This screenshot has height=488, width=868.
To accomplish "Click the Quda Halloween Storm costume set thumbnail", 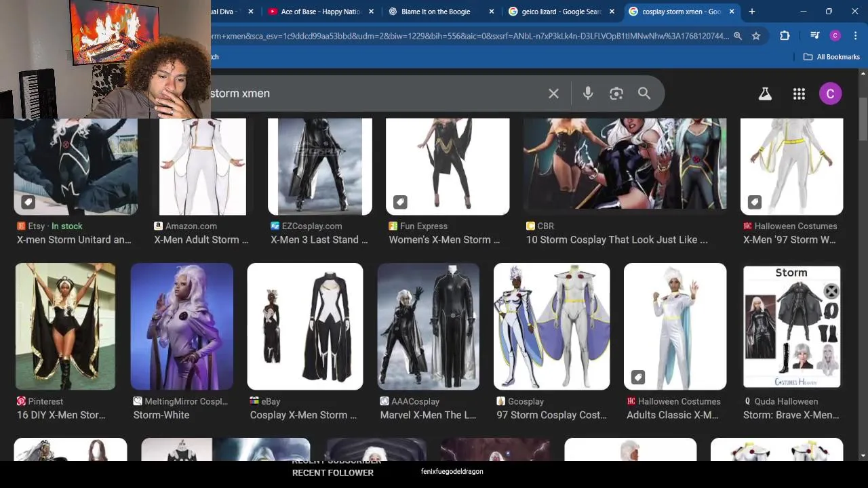I will [792, 327].
